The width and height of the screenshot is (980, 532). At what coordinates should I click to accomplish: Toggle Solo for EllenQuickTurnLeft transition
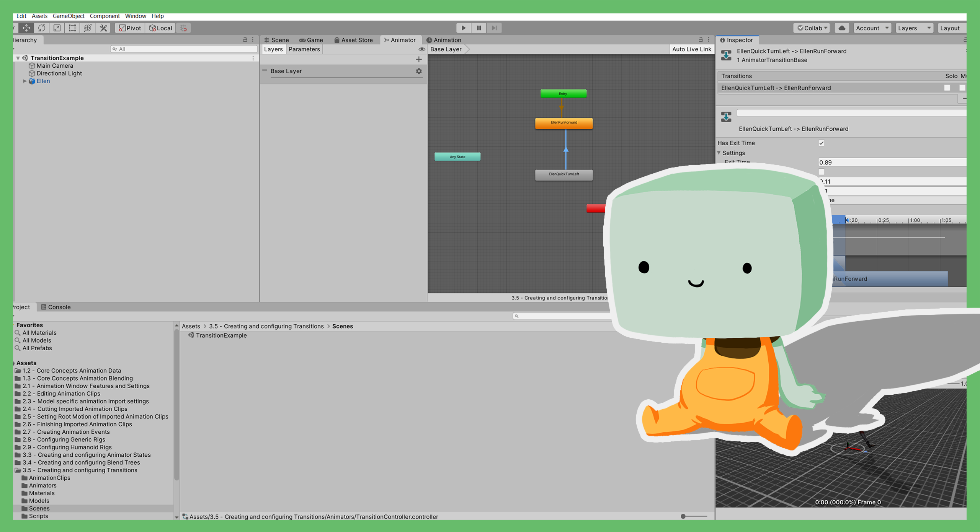pos(947,88)
